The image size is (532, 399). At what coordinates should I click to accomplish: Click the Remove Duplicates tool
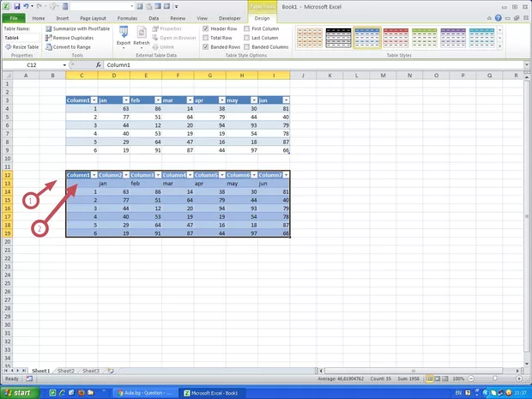[72, 38]
